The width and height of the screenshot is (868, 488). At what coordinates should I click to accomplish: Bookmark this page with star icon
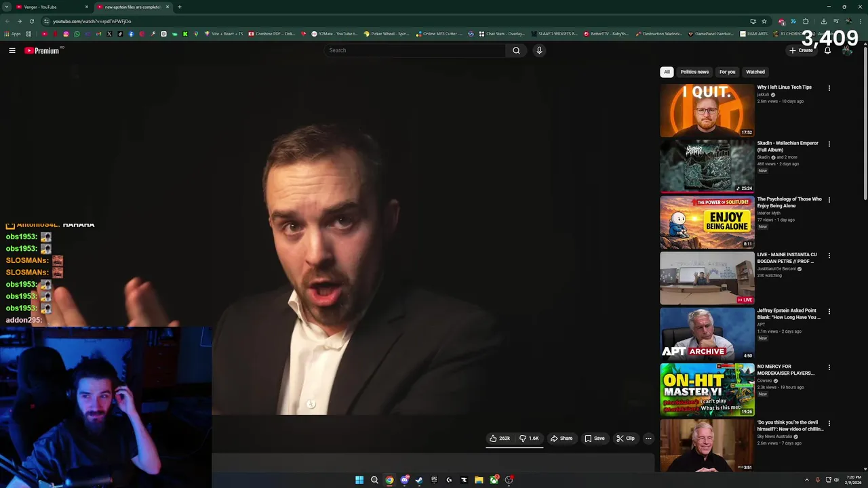(764, 21)
